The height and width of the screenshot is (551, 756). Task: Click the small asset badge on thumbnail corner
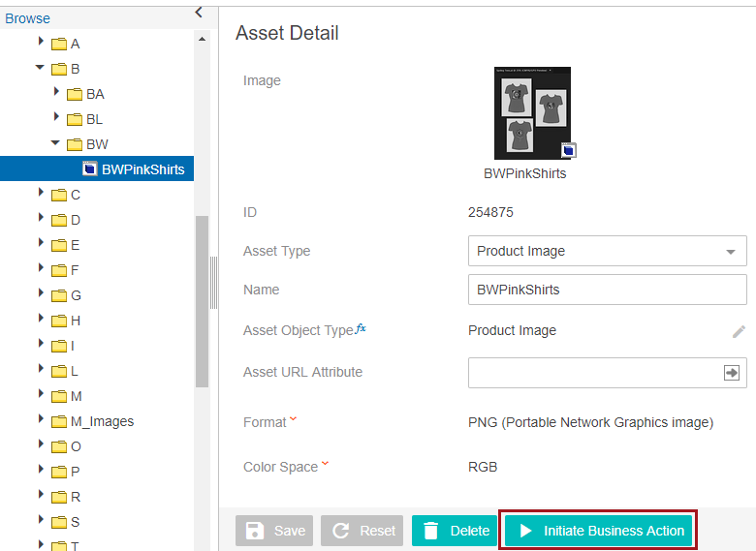coord(568,150)
